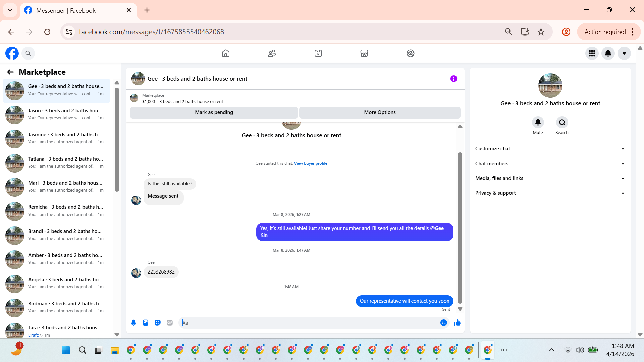Click the Mark as pending button
Image resolution: width=644 pixels, height=362 pixels.
[x=214, y=112]
